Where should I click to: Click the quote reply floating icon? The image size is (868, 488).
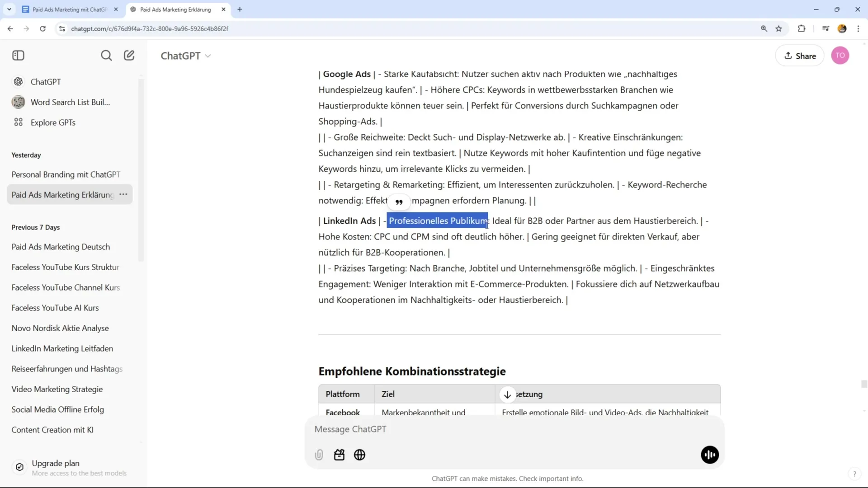tap(399, 202)
